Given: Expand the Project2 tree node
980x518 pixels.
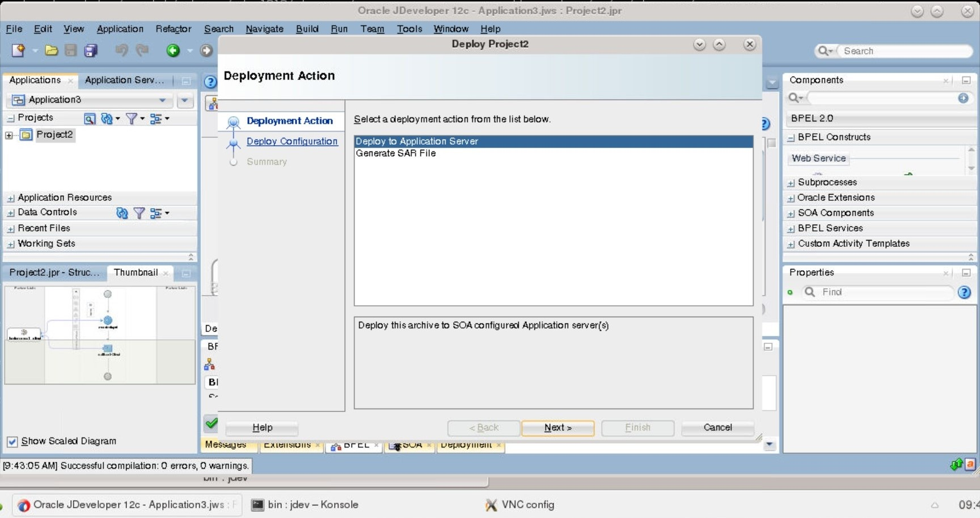Looking at the screenshot, I should pyautogui.click(x=9, y=135).
